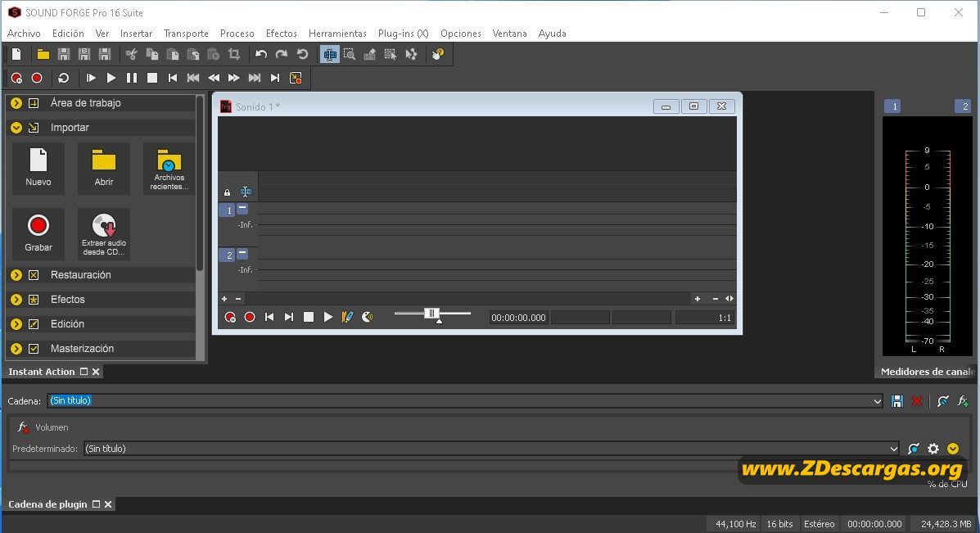The width and height of the screenshot is (980, 533).
Task: Click Arm and Record in main transport bar
Action: 17,78
